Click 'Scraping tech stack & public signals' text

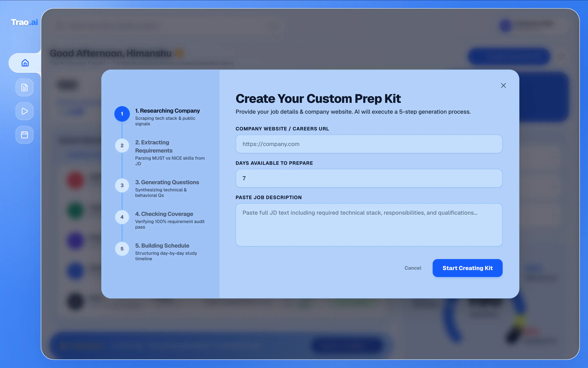pos(165,121)
